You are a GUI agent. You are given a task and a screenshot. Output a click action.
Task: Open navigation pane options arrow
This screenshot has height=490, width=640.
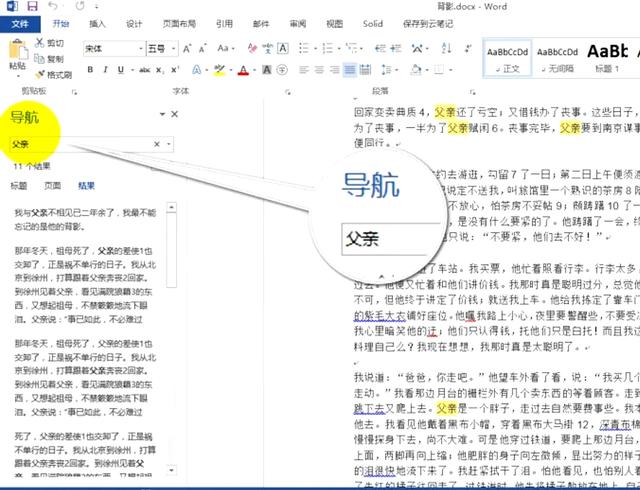tap(162, 114)
